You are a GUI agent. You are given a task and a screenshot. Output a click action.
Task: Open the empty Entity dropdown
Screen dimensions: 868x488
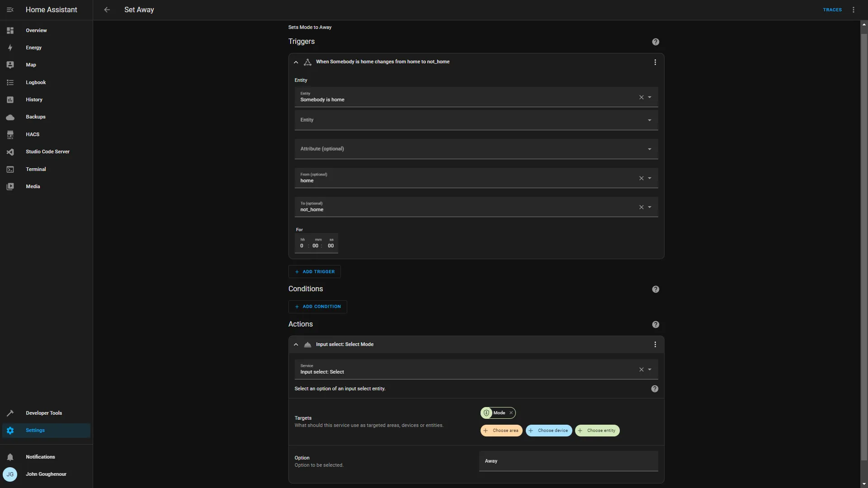point(476,120)
